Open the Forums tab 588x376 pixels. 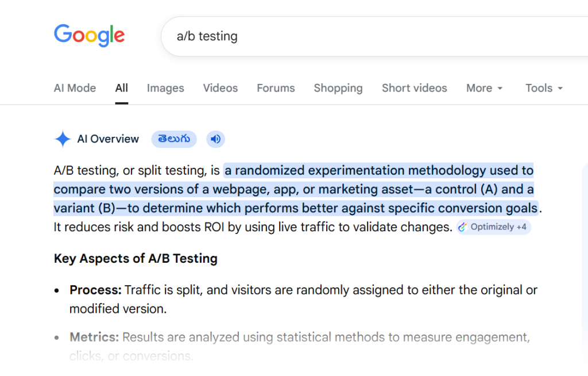click(x=276, y=88)
